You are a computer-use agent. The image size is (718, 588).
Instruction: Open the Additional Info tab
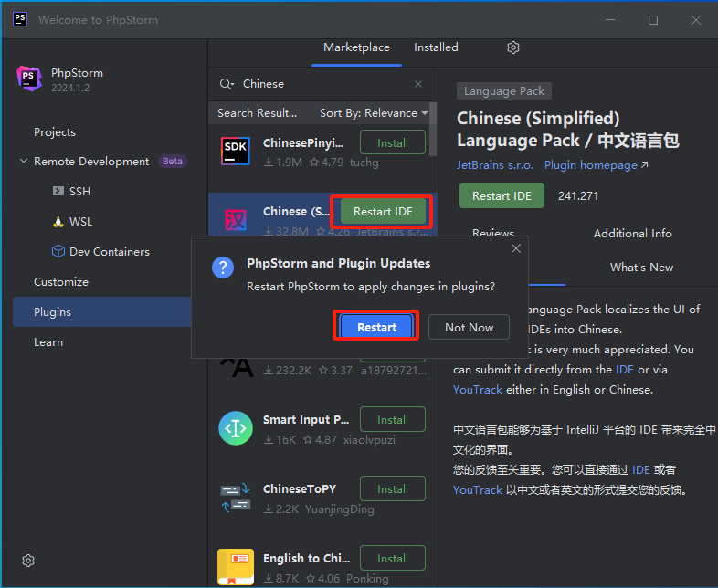(x=633, y=234)
